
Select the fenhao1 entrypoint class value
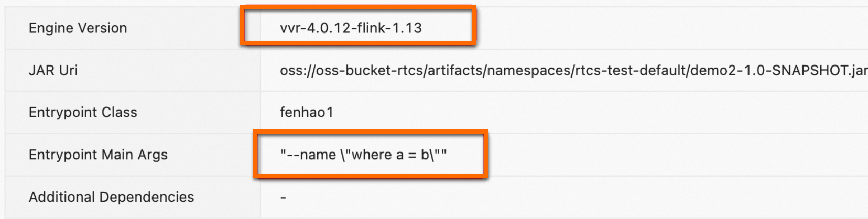pyautogui.click(x=306, y=112)
